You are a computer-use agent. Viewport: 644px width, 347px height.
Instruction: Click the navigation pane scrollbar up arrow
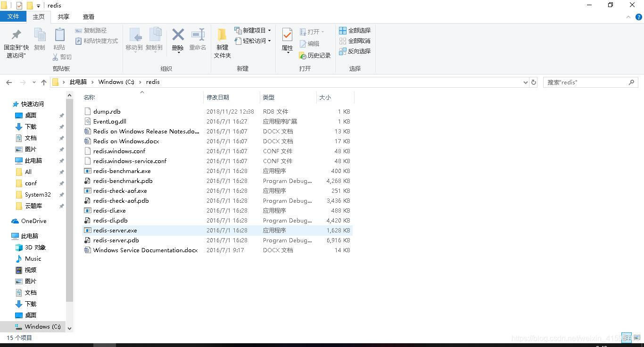pyautogui.click(x=69, y=95)
